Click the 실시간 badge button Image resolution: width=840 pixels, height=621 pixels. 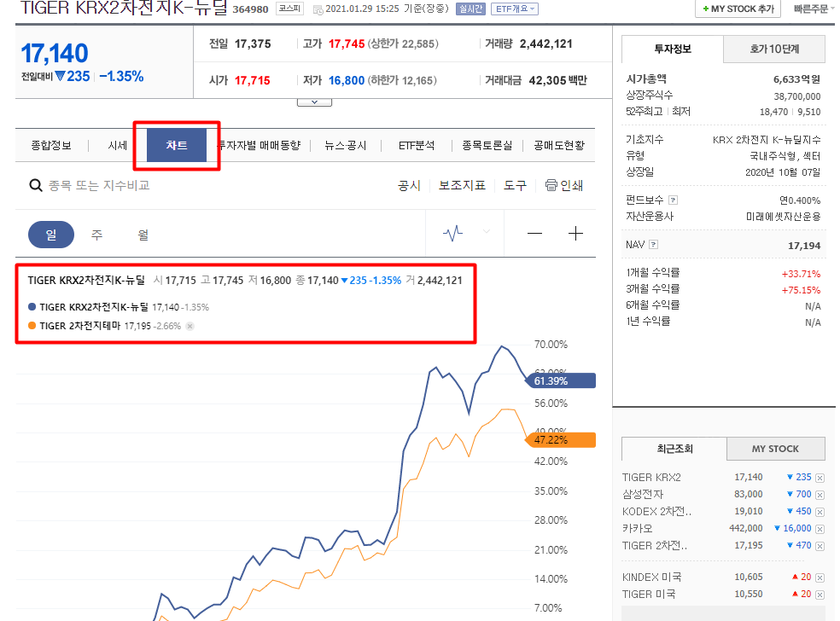click(470, 9)
